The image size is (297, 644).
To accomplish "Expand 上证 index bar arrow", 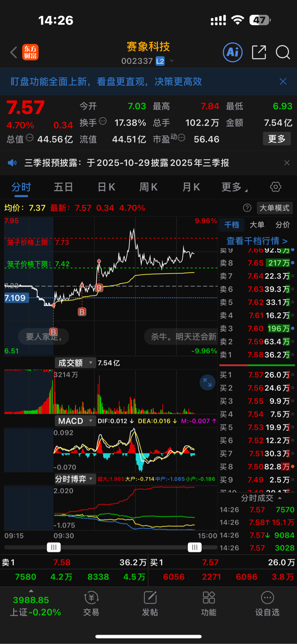I will click(x=31, y=591).
